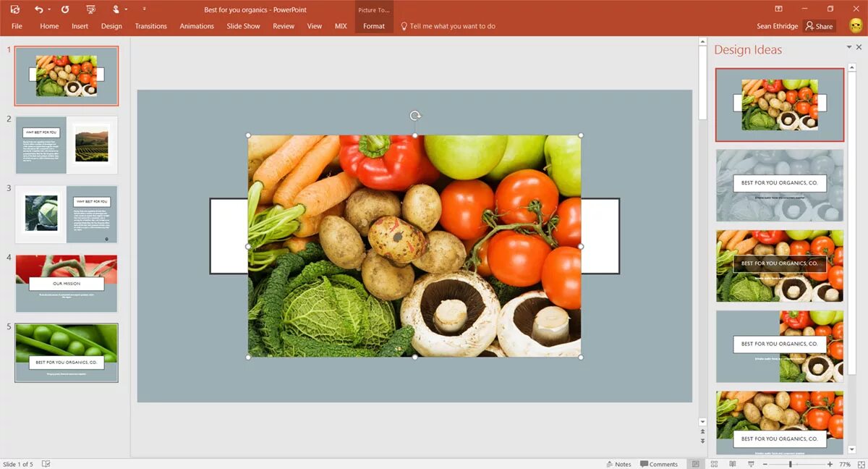Click the Redo/Repeat icon
Screen dimensions: 868x469
[x=65, y=9]
